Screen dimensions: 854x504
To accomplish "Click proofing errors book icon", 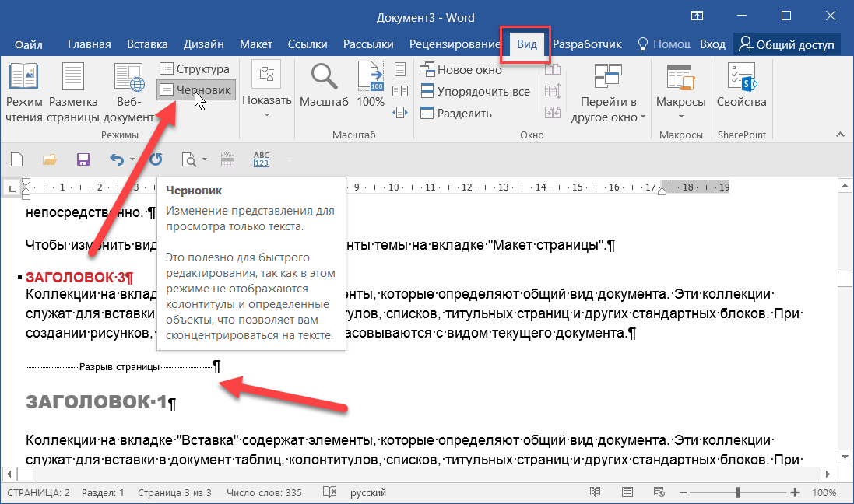I will 329,492.
